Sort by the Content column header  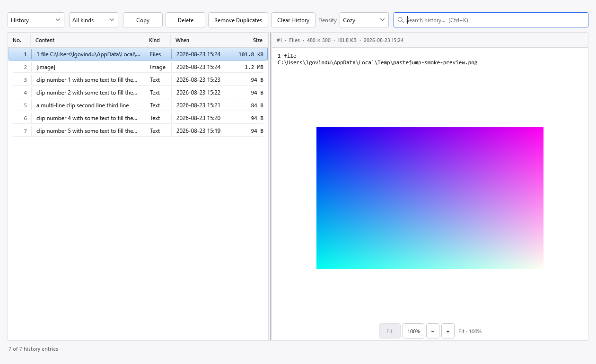coord(88,40)
